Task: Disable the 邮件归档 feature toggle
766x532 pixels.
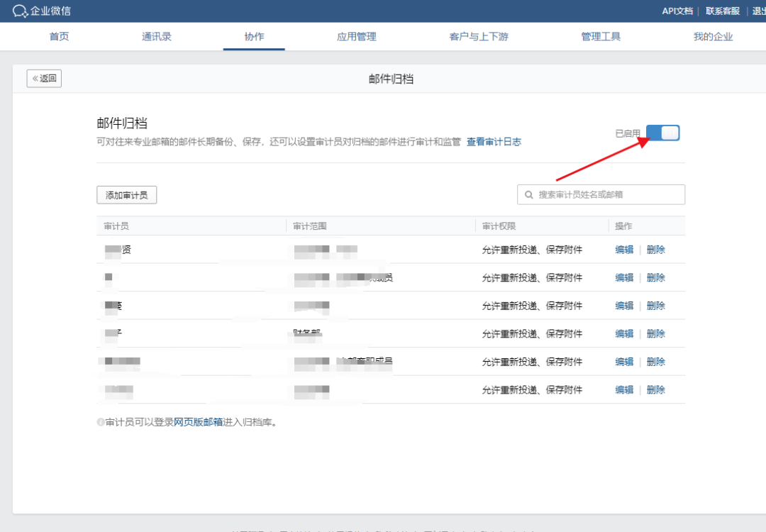Action: 662,133
